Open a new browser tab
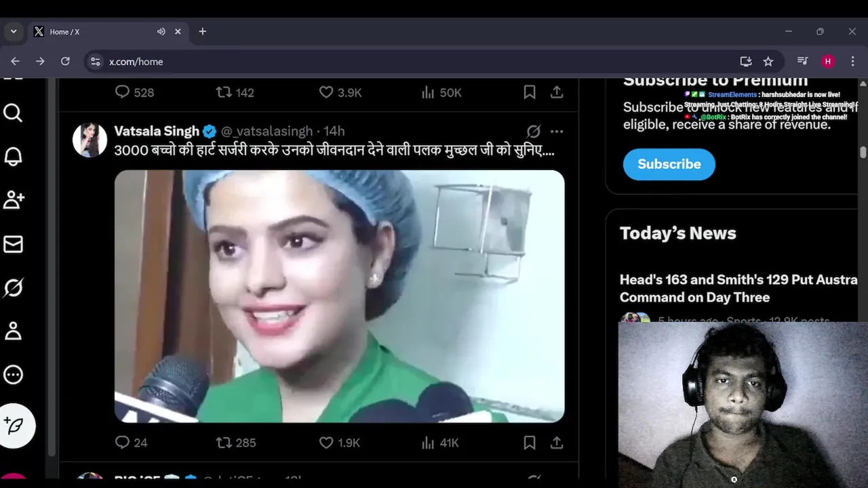 click(202, 32)
